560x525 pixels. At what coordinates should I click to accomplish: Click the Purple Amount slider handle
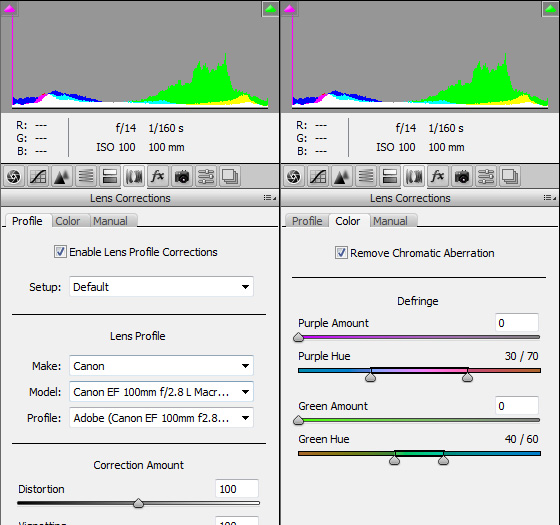pos(298,337)
